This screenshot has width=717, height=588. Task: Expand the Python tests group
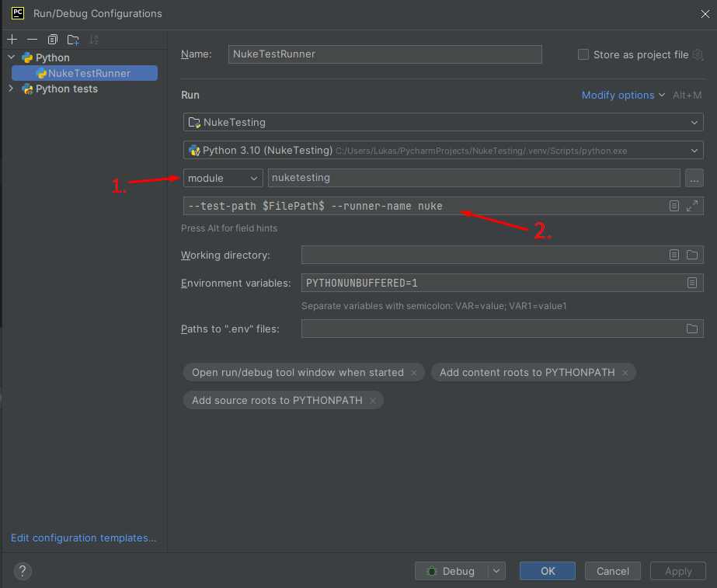(x=10, y=89)
